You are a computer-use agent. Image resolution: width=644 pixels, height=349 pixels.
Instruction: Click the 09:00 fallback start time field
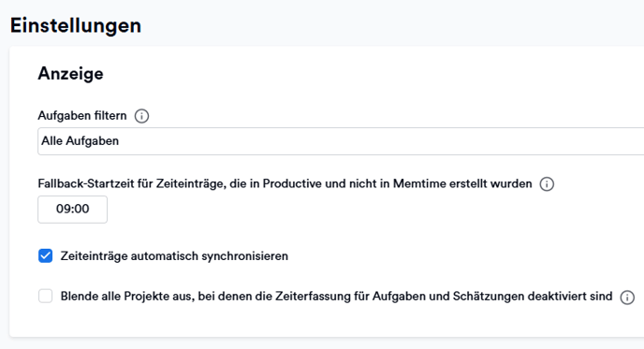click(x=73, y=210)
